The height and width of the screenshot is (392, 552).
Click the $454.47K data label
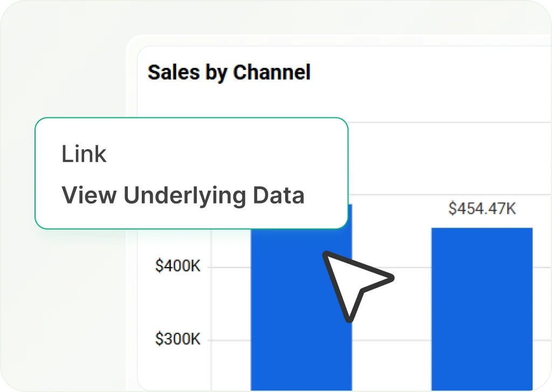481,209
